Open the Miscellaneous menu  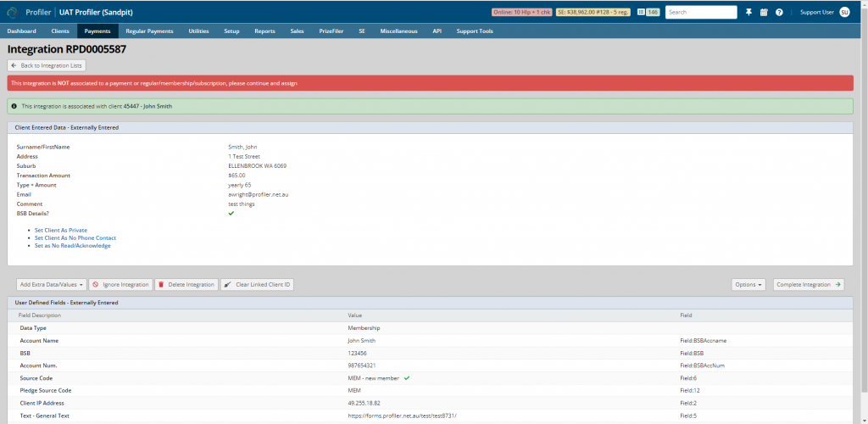[x=398, y=31]
